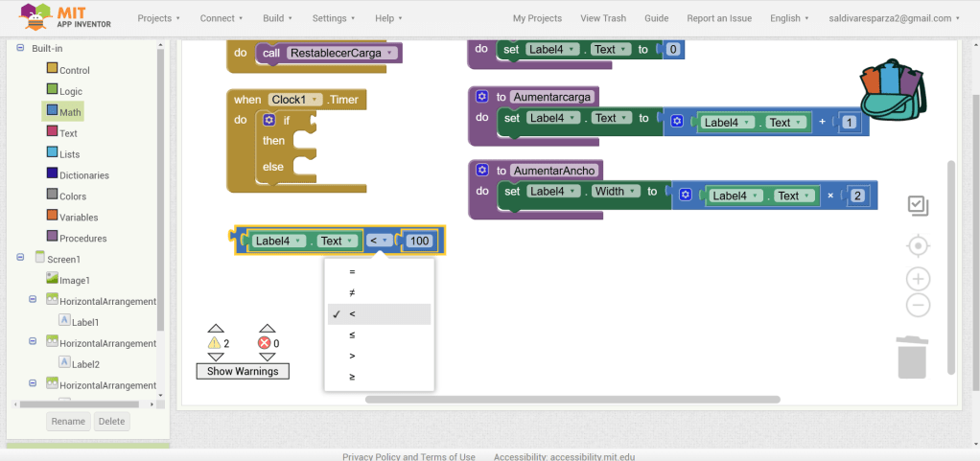Choose the greater-than-or-equal operator
This screenshot has height=461, width=980.
[x=353, y=378]
